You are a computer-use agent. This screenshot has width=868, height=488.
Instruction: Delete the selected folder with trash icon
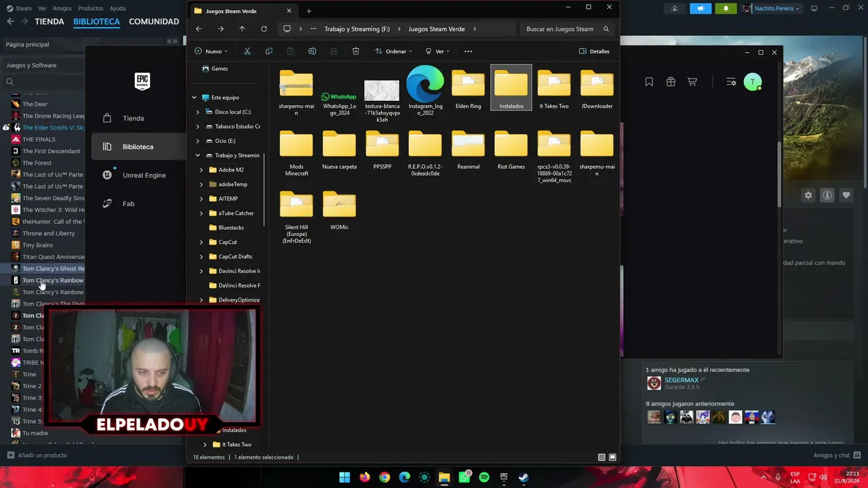[x=355, y=52]
